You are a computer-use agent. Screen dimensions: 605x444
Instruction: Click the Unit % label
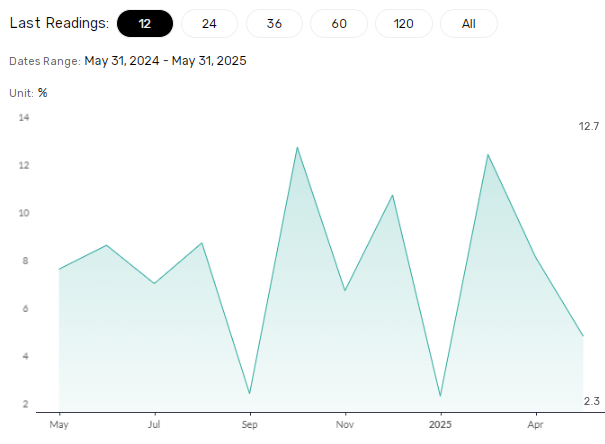(x=28, y=93)
